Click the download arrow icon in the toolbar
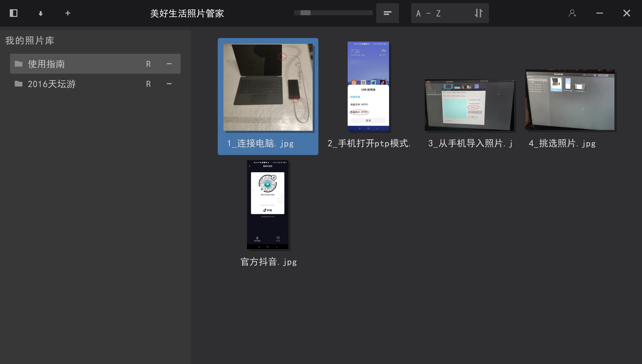 pos(40,13)
